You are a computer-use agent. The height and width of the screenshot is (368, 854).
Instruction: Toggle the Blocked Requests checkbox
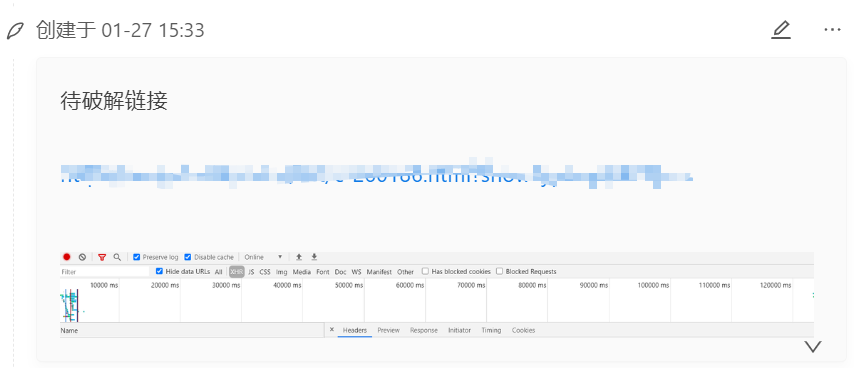(x=499, y=271)
